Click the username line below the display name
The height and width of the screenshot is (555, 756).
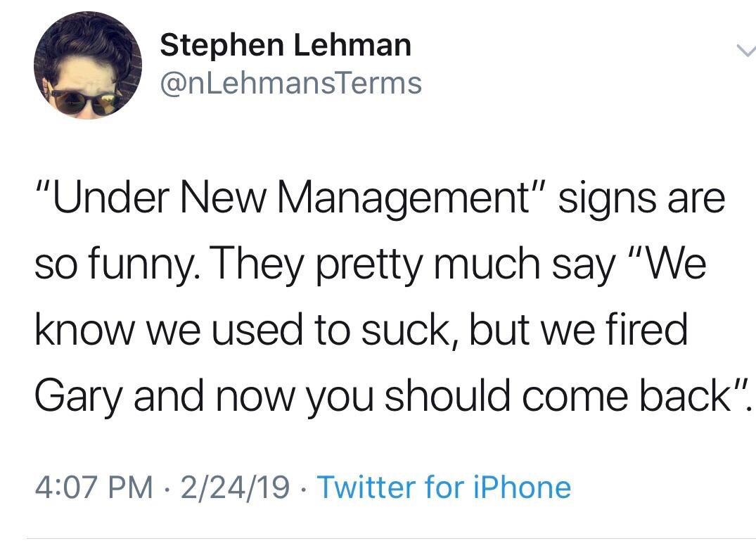pos(290,81)
